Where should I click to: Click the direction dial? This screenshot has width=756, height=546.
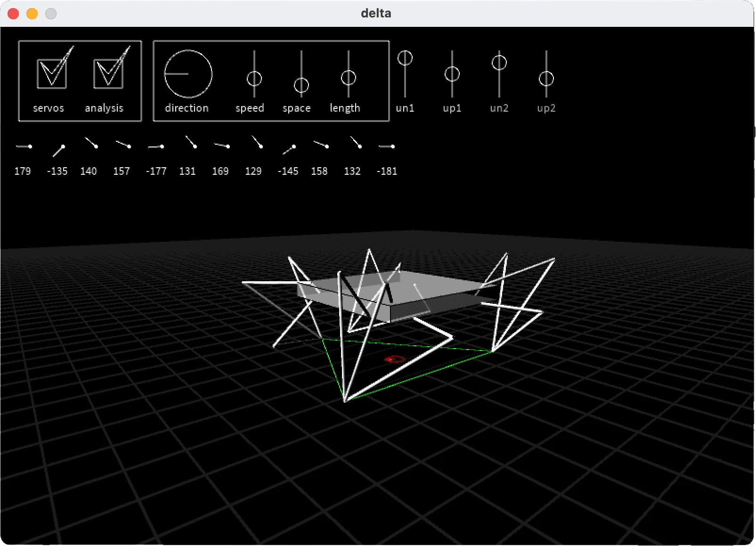188,74
